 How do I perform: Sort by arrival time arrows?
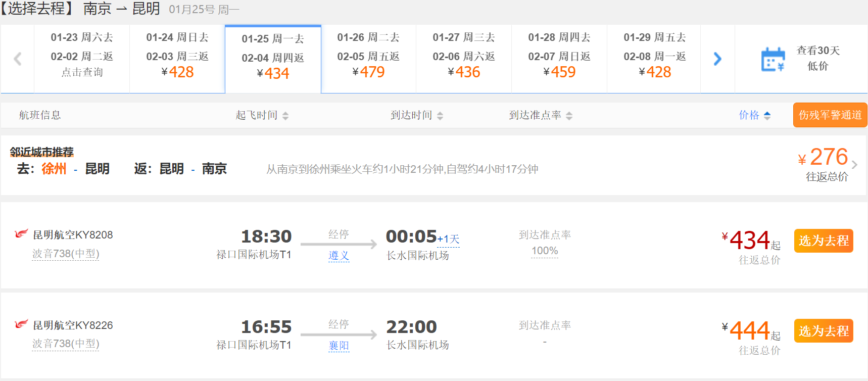pos(440,116)
